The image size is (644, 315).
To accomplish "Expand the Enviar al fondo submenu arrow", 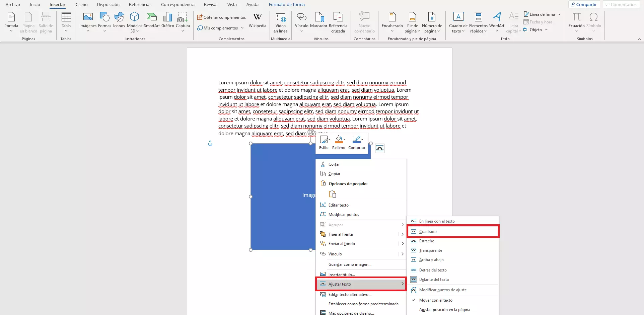I will click(403, 244).
